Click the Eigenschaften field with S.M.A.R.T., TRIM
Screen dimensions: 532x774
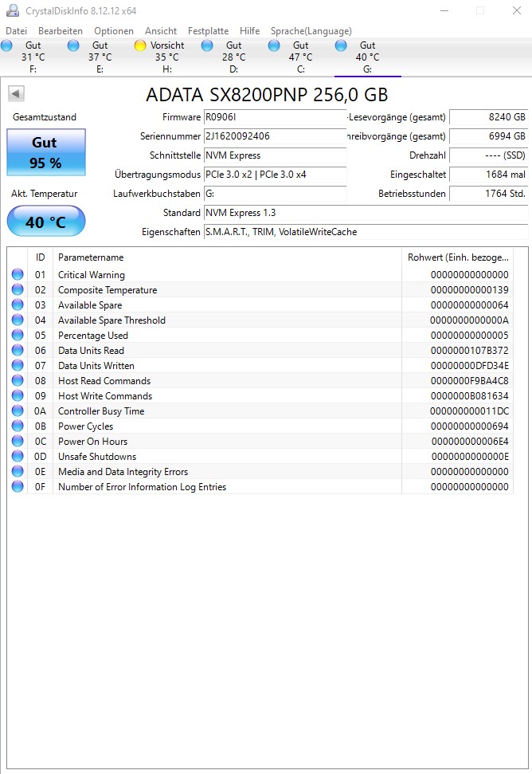(366, 232)
